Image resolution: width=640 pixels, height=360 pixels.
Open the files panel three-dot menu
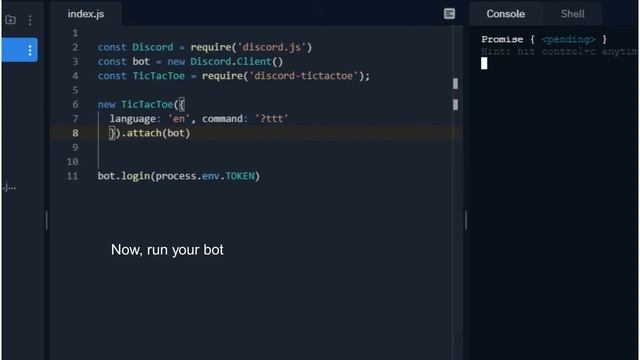click(x=30, y=20)
